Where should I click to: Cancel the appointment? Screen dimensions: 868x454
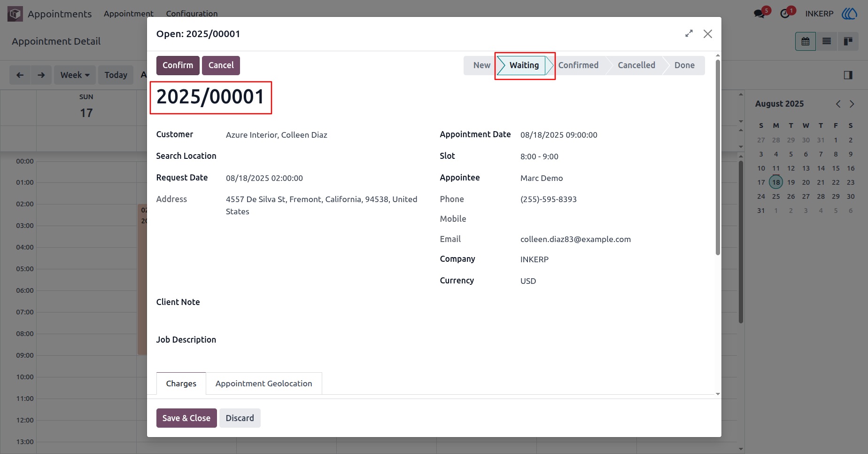tap(221, 65)
